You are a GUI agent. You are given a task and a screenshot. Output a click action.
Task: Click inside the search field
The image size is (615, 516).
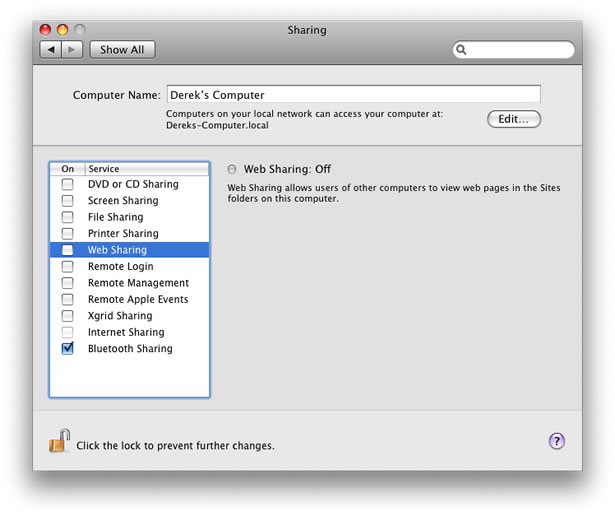pyautogui.click(x=514, y=50)
